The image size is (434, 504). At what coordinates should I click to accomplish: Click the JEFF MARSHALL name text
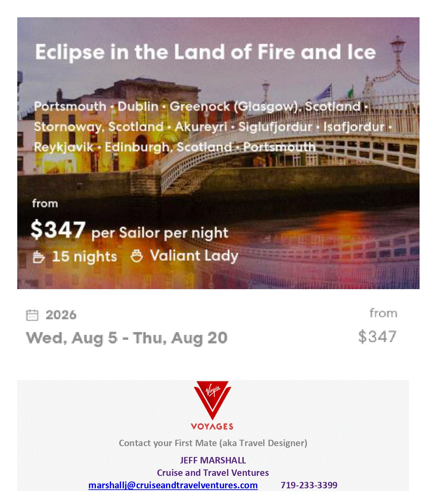(x=213, y=460)
